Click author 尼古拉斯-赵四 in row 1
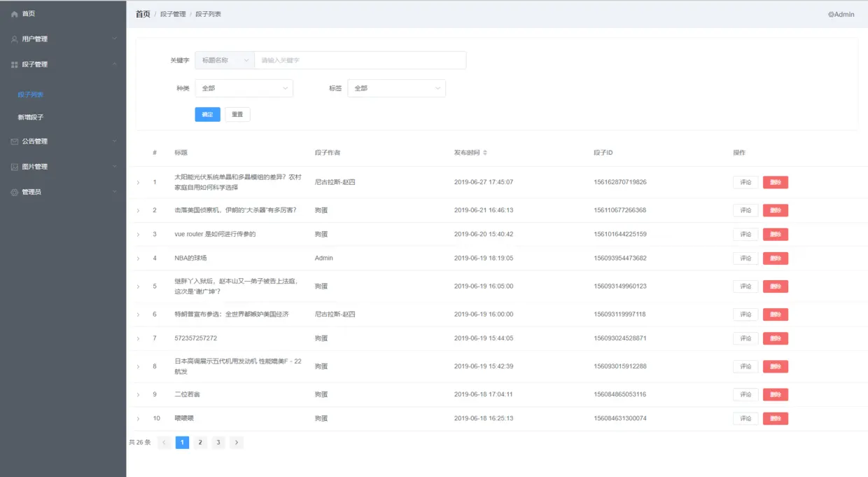The image size is (868, 477). 335,182
